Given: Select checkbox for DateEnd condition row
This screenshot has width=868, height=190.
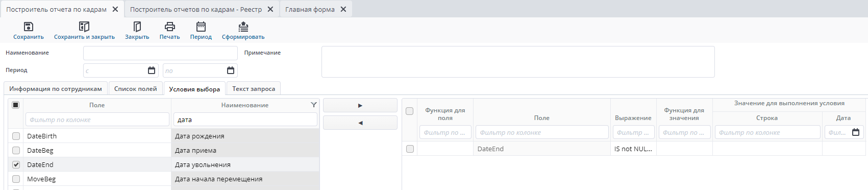Looking at the screenshot, I should (410, 149).
